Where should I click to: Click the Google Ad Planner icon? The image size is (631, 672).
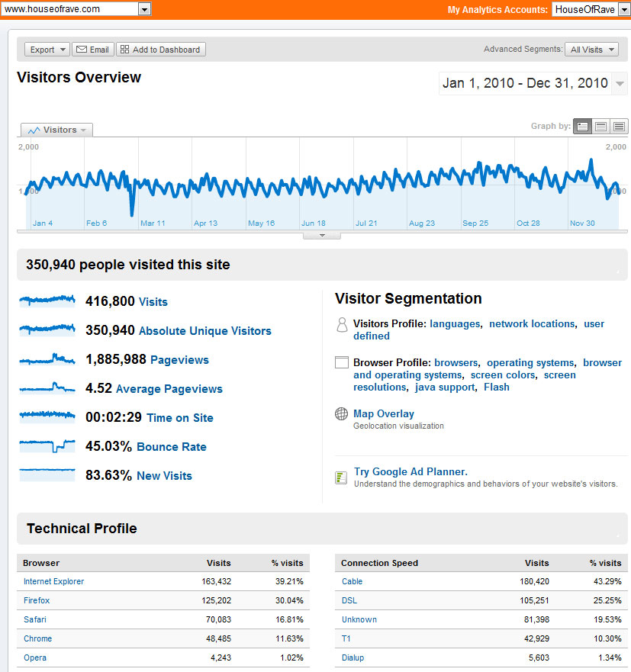(342, 477)
